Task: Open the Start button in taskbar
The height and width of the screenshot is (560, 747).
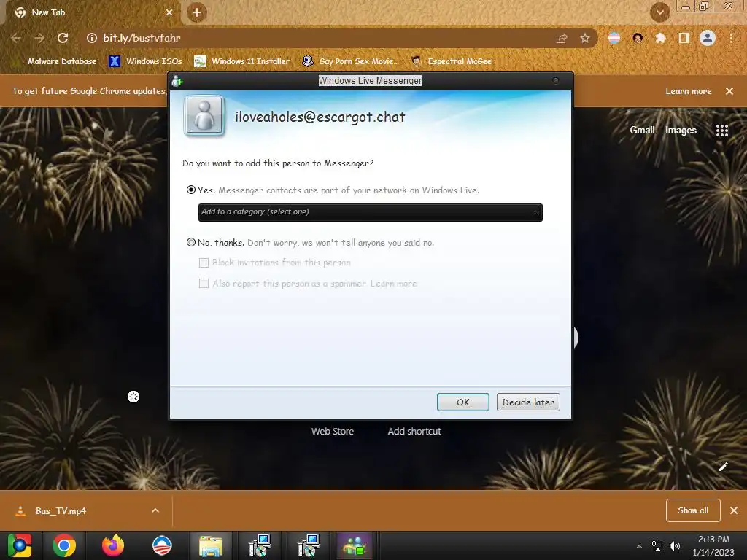Action: [20, 545]
